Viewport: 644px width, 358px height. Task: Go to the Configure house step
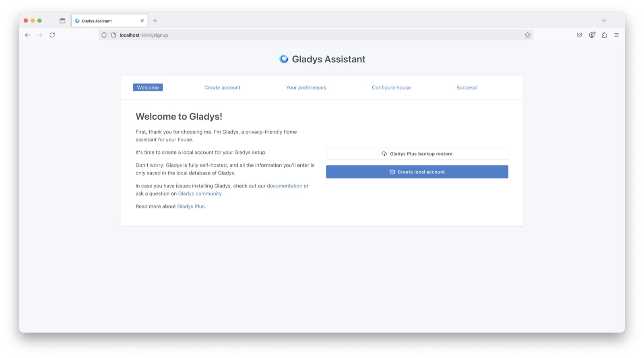391,87
